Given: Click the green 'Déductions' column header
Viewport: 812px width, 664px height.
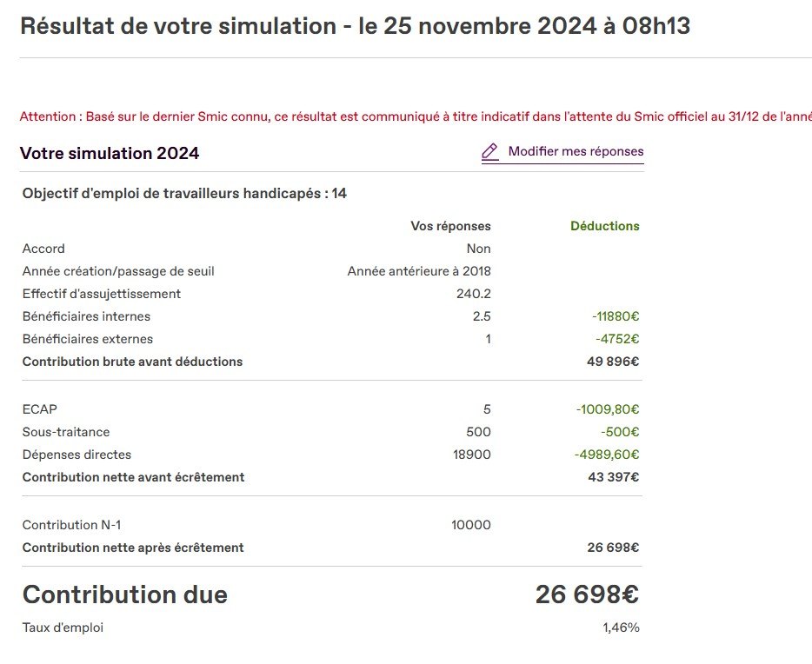Looking at the screenshot, I should [x=604, y=226].
